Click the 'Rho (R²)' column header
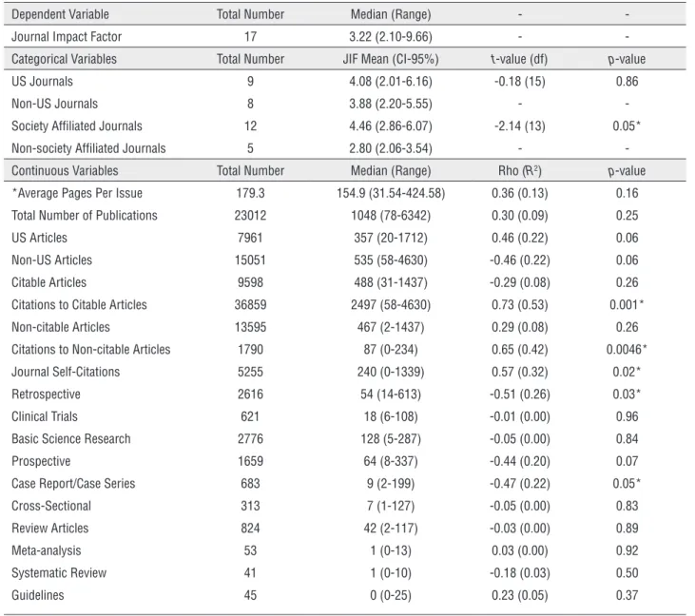Screen dimensions: 695x616 point(519,171)
